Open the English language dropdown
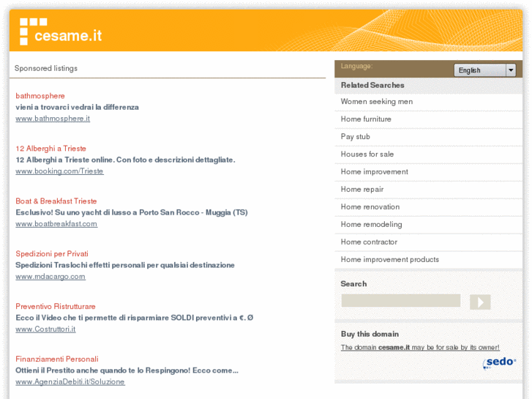Image resolution: width=532 pixels, height=399 pixels. point(485,70)
